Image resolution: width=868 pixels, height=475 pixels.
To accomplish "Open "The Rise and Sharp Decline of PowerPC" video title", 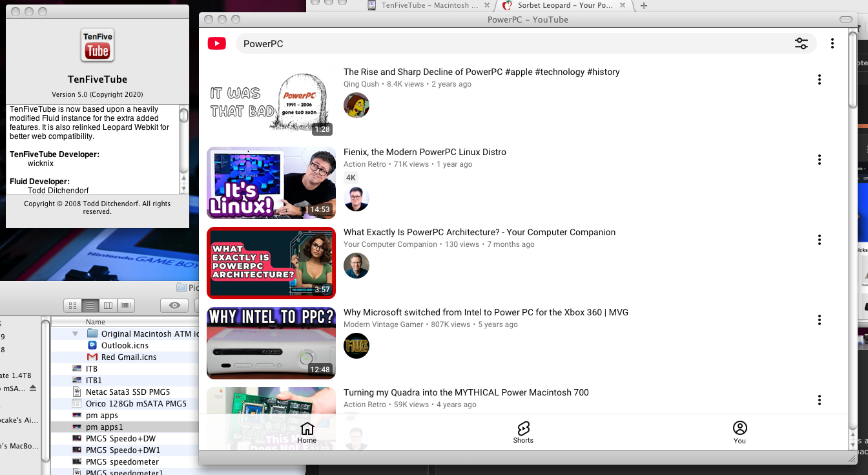I will pos(482,72).
